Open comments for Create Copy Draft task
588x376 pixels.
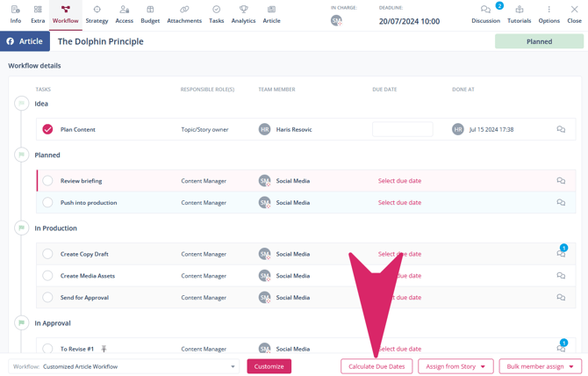pyautogui.click(x=561, y=254)
